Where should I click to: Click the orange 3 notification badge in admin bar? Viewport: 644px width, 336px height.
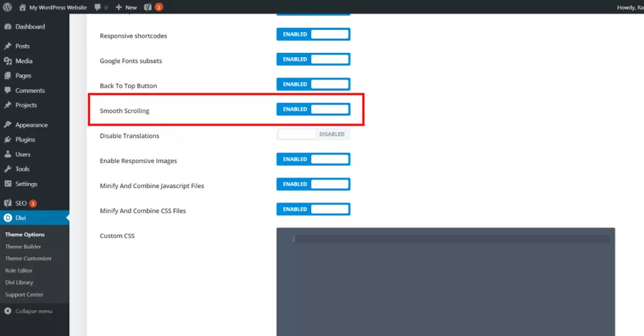[159, 7]
